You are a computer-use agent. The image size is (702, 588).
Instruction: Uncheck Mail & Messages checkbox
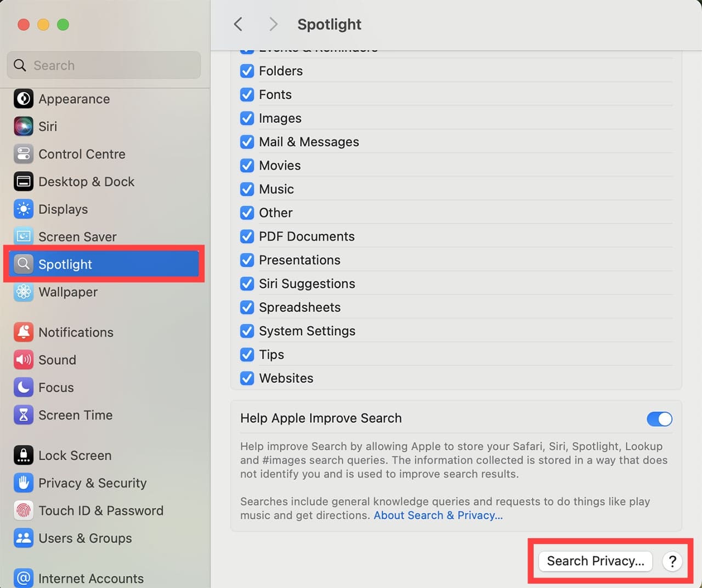247,142
